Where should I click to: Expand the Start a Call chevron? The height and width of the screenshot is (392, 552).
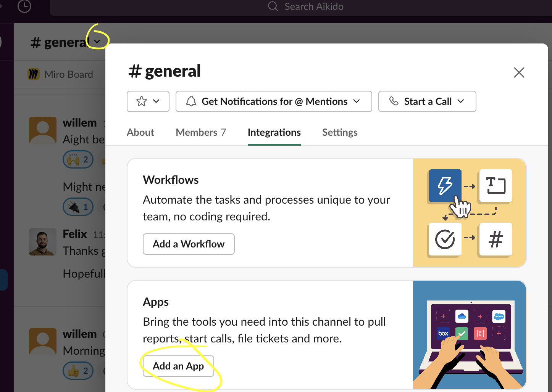[461, 101]
